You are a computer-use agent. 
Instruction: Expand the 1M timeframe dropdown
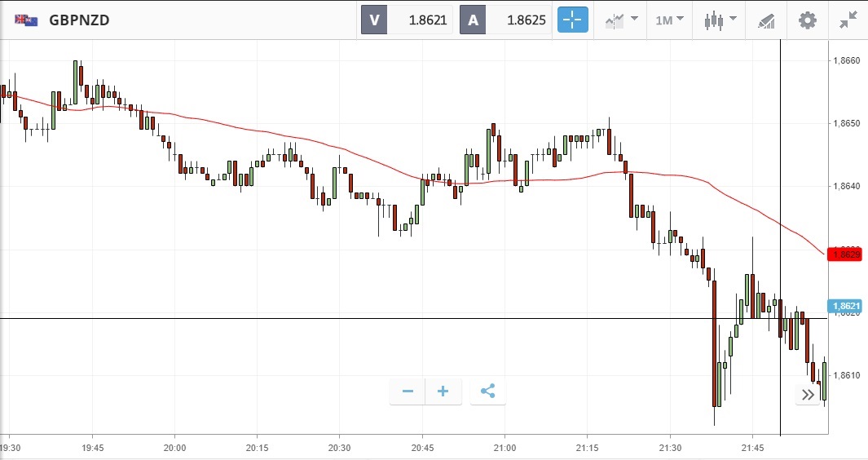pyautogui.click(x=669, y=20)
